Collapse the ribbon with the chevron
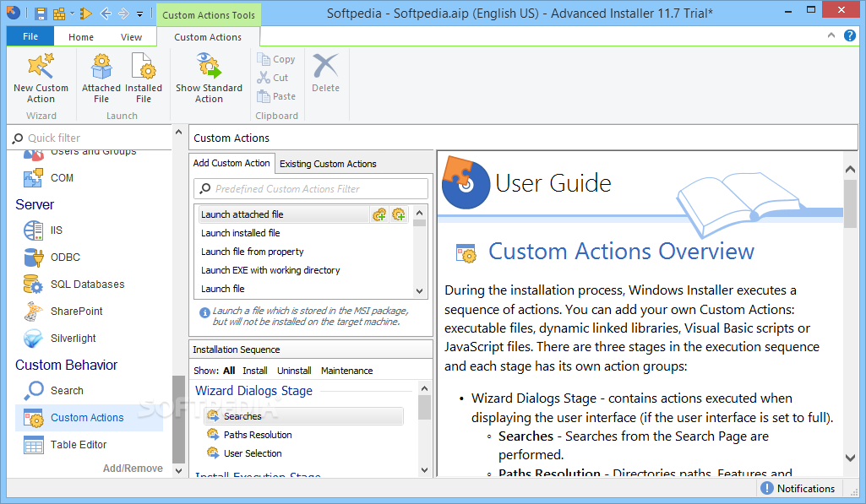 [x=831, y=35]
